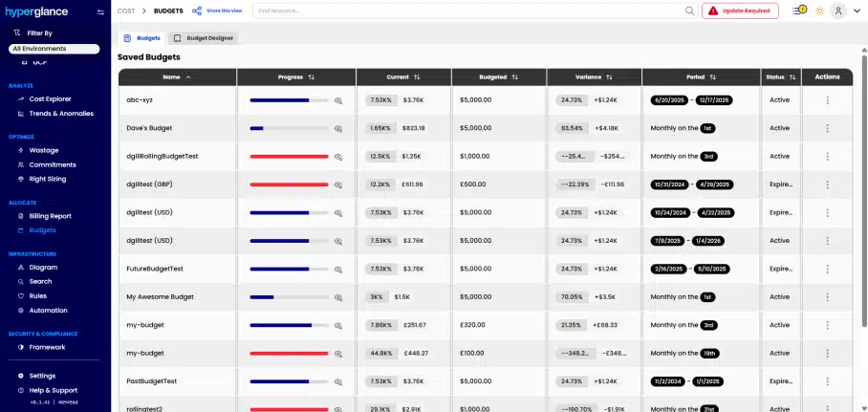Viewport: 868px width, 412px height.
Task: Click the Update Required button
Action: point(740,11)
